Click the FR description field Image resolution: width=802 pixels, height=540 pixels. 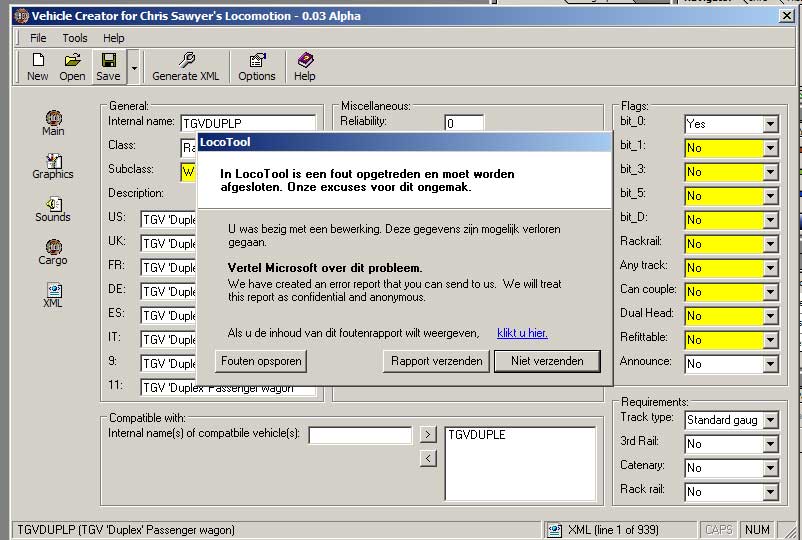pyautogui.click(x=168, y=268)
